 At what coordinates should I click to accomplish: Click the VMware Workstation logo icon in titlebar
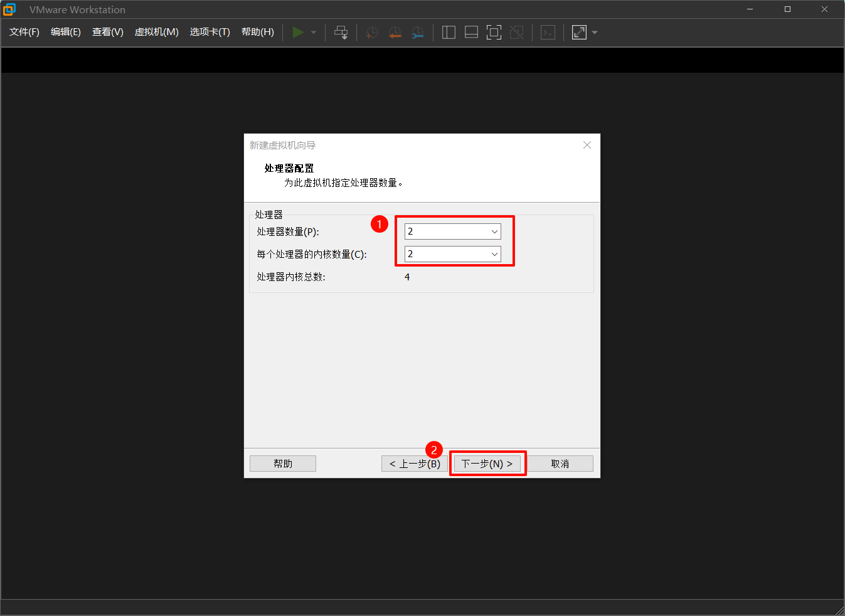(x=9, y=9)
